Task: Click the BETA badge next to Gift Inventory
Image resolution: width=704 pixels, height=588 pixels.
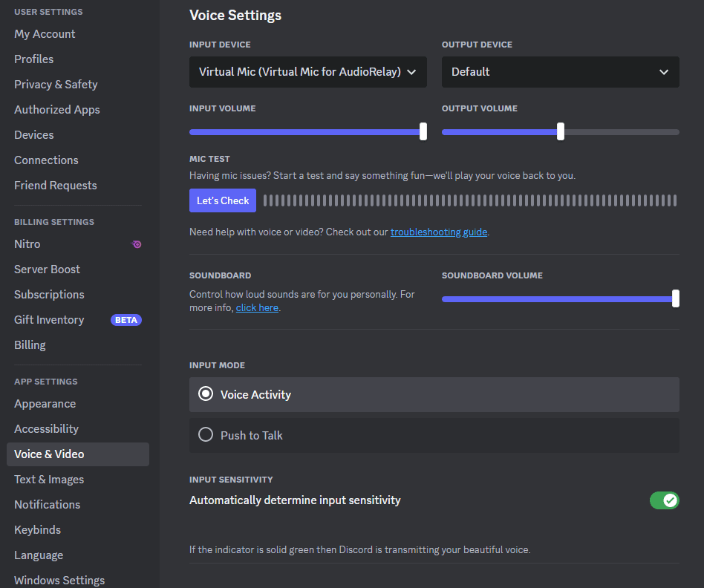Action: 126,320
